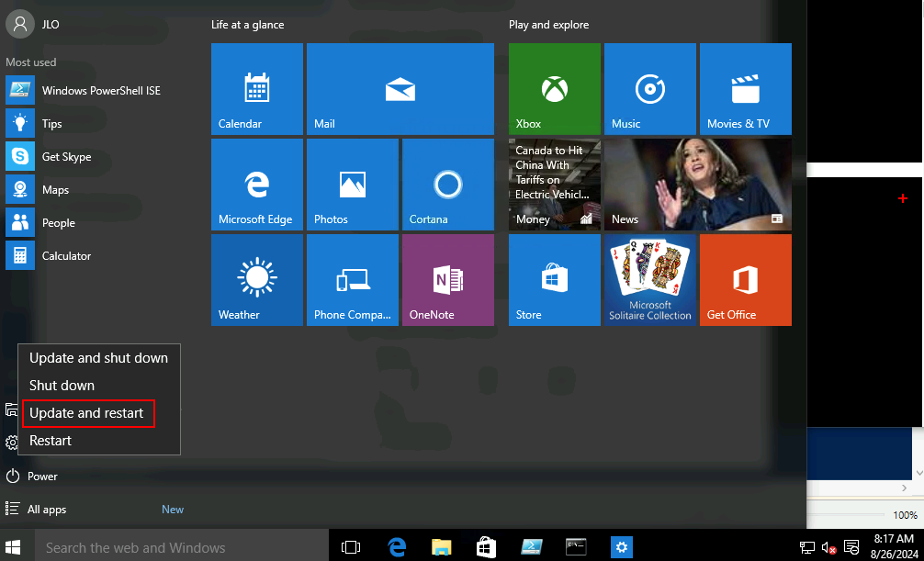Open File Explorer from the taskbar
924x561 pixels.
click(442, 547)
